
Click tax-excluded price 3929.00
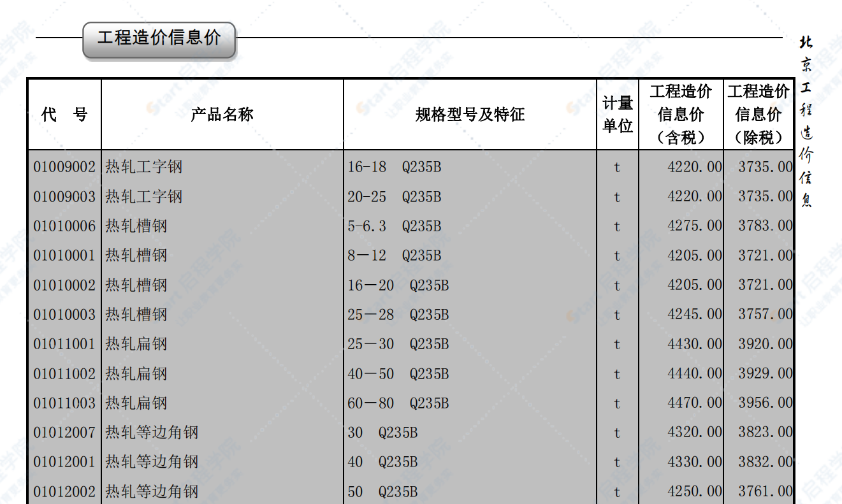(766, 374)
